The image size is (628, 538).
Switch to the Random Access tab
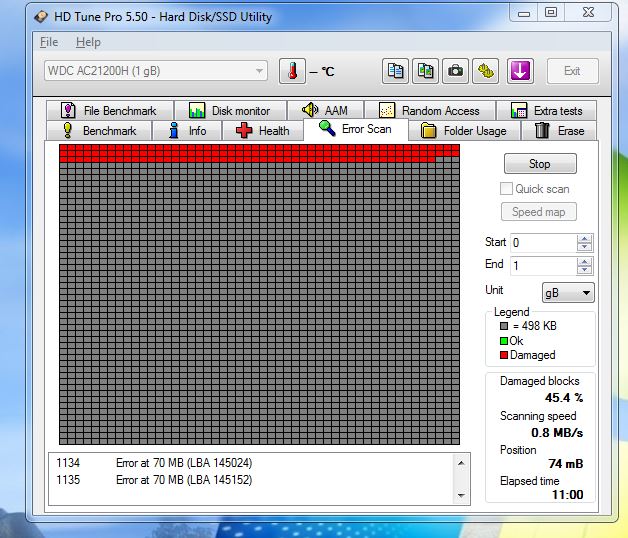click(x=430, y=111)
